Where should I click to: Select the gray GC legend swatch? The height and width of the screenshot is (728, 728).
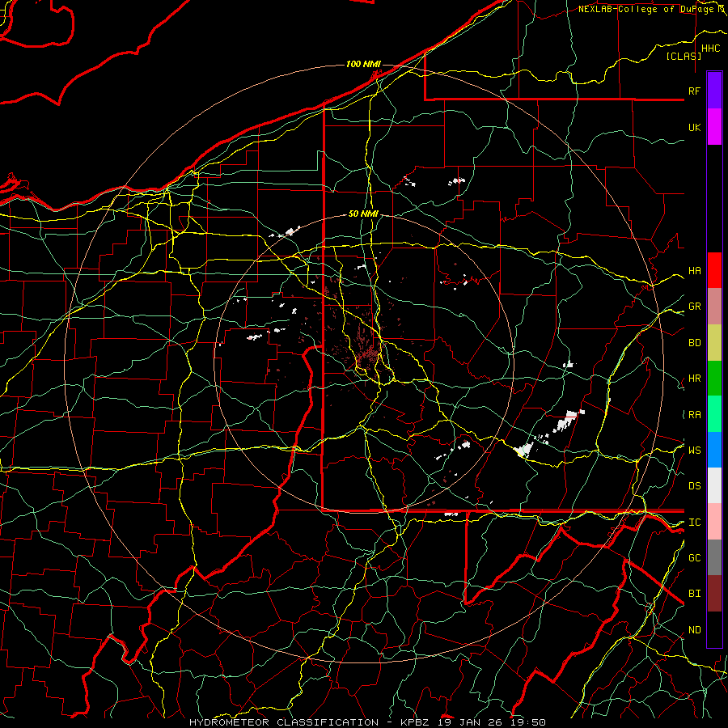[x=714, y=557]
